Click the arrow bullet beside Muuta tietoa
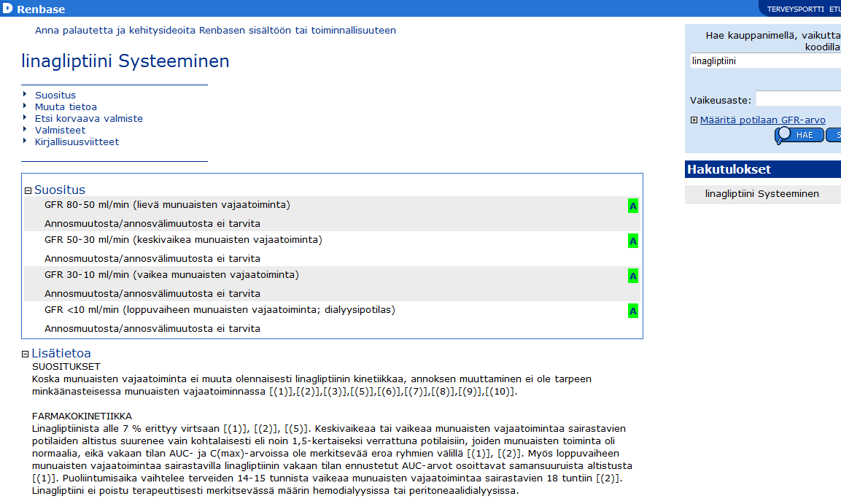841x504 pixels. (x=25, y=106)
